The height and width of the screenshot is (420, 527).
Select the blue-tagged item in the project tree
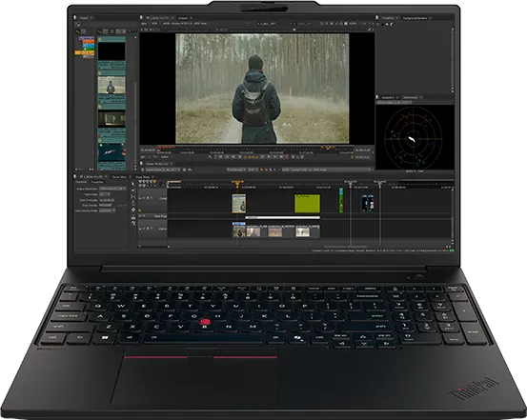point(89,46)
